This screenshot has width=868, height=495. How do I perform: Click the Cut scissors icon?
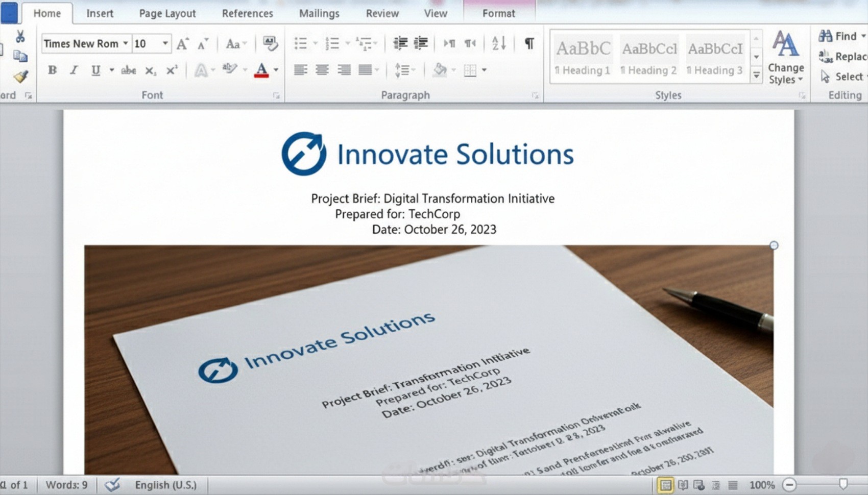(20, 36)
